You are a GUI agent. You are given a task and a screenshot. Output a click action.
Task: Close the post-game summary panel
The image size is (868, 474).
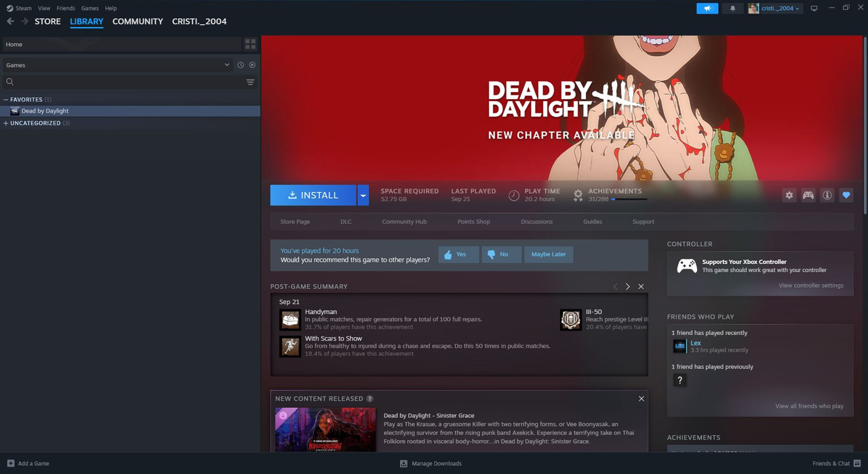click(641, 287)
